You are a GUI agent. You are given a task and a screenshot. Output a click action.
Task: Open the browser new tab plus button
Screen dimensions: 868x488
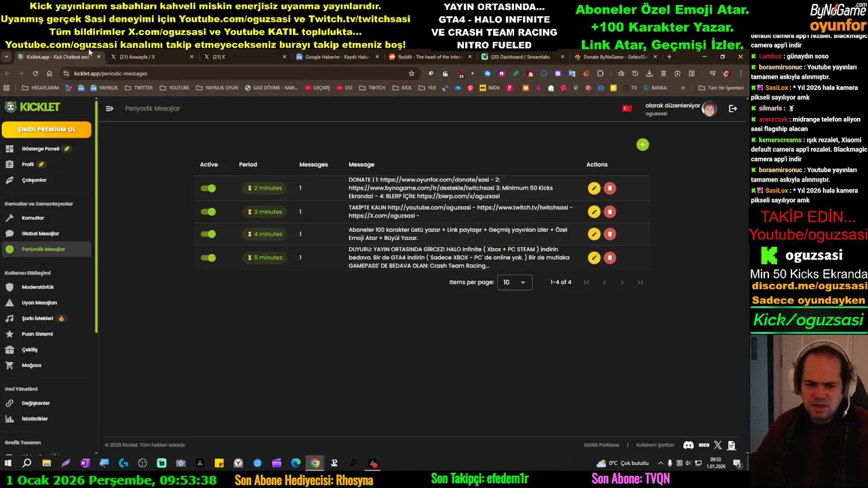point(669,57)
